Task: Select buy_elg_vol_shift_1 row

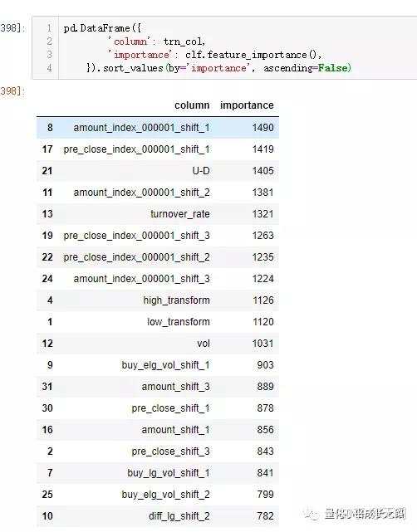Action: pos(158,365)
